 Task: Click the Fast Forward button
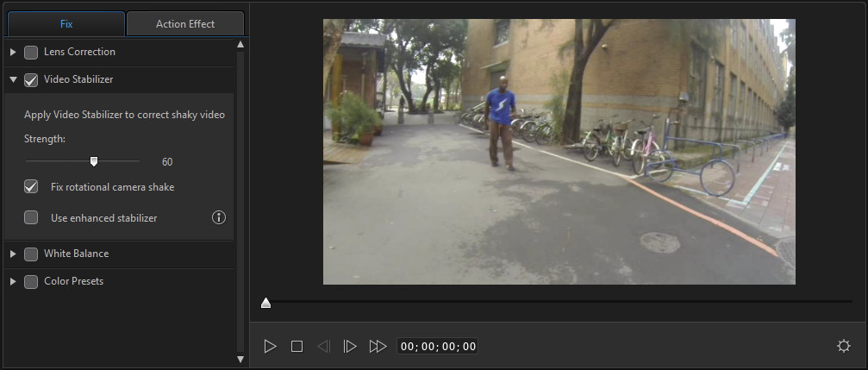pyautogui.click(x=378, y=346)
